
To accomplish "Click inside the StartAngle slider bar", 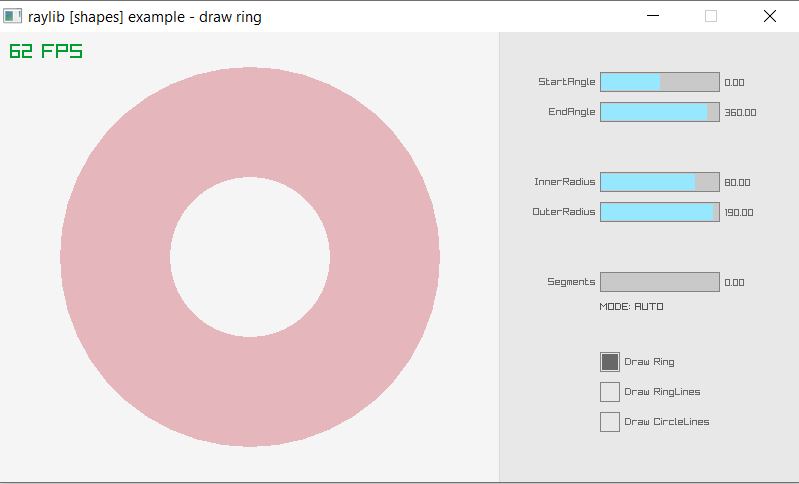I will point(659,82).
